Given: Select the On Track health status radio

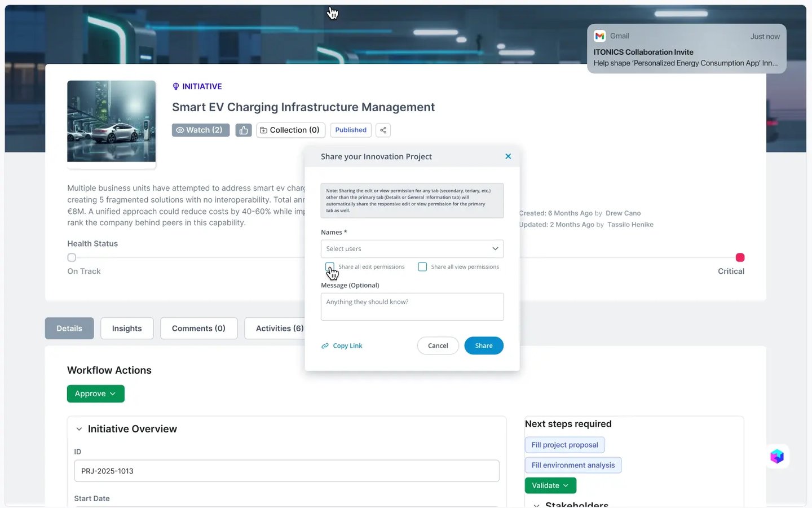Looking at the screenshot, I should click(x=72, y=257).
